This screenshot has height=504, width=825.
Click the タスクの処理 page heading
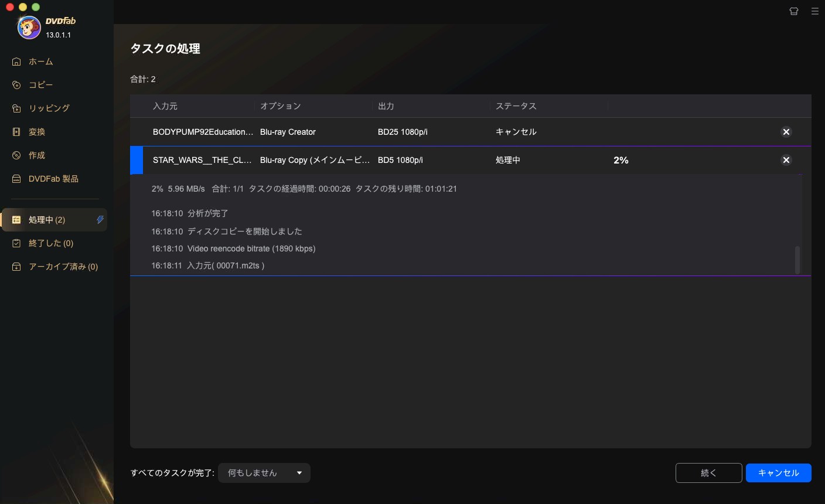point(165,49)
